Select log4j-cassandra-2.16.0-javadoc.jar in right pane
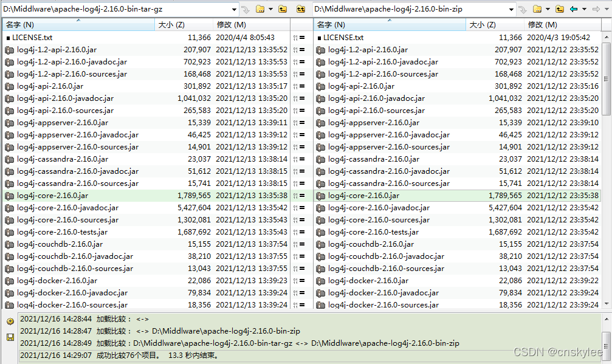 tap(389, 171)
